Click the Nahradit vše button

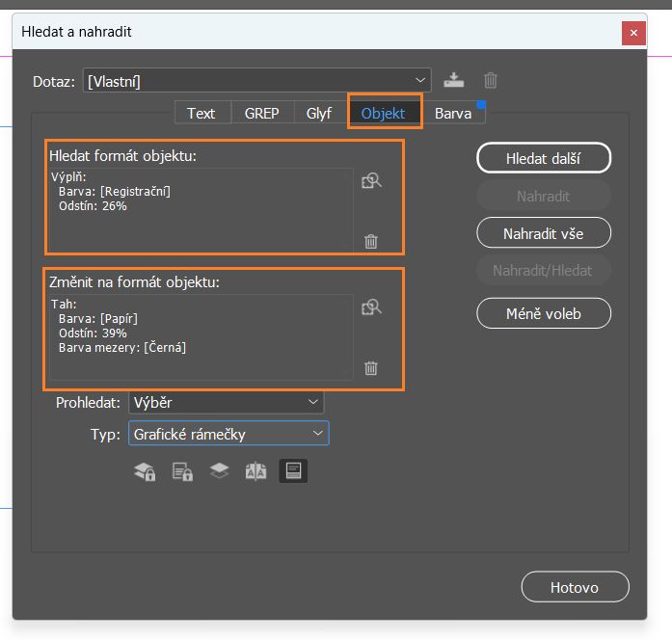[544, 233]
